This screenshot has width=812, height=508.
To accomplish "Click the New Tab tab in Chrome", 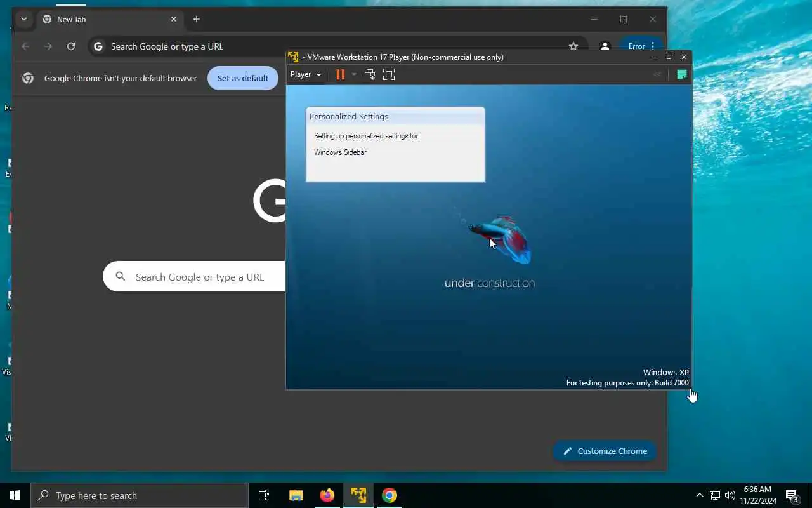I will (x=109, y=20).
